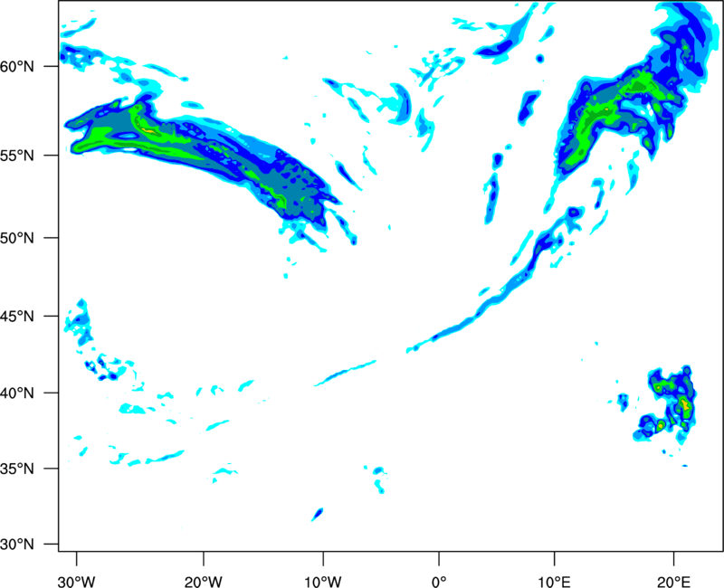Click the thin cyan streak near 41°N 8°W

[346, 372]
